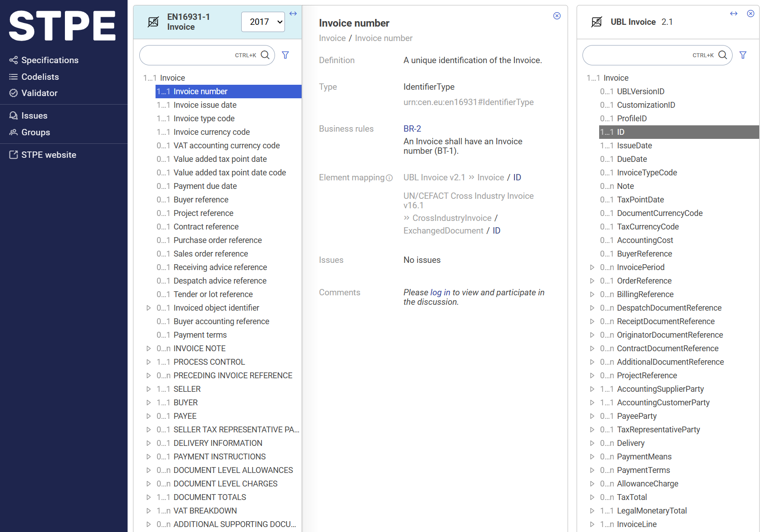Expand the PROCESS CONTROL node
Image resolution: width=761 pixels, height=532 pixels.
[x=148, y=362]
